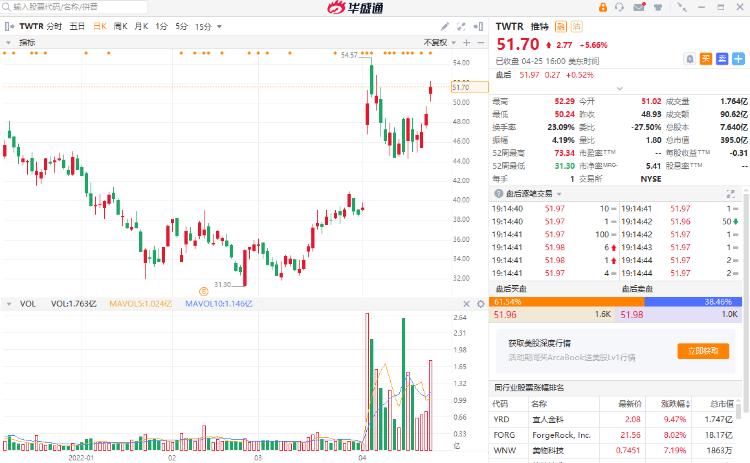The width and height of the screenshot is (750, 463).
Task: Switch to 五日 five-day chart
Action: pyautogui.click(x=77, y=26)
